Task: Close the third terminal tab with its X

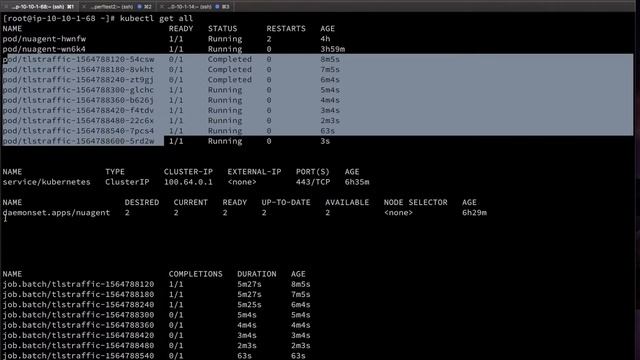Action: pyautogui.click(x=162, y=7)
